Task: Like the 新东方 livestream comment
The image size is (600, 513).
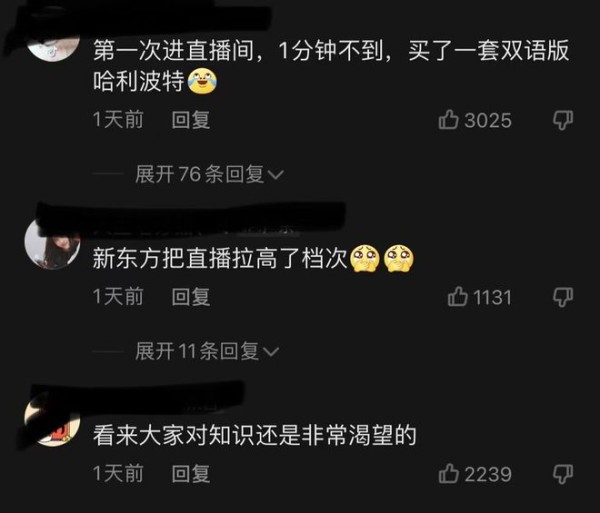Action: click(458, 296)
